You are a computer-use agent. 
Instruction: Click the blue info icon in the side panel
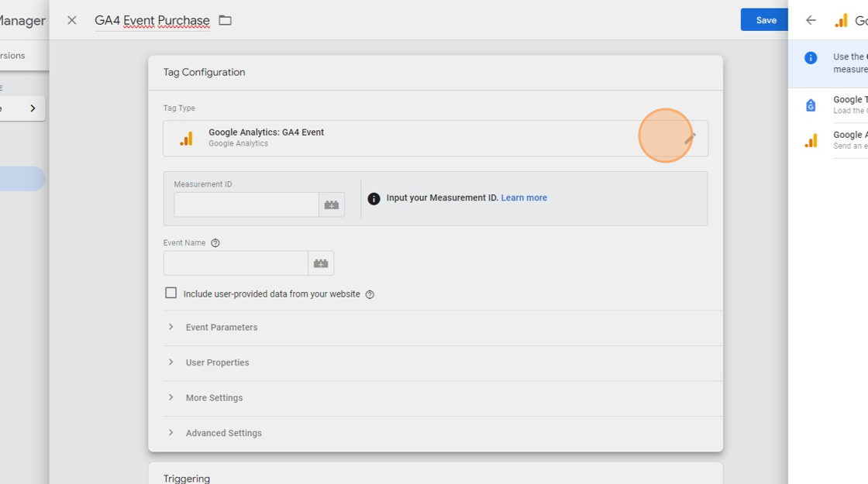click(811, 58)
